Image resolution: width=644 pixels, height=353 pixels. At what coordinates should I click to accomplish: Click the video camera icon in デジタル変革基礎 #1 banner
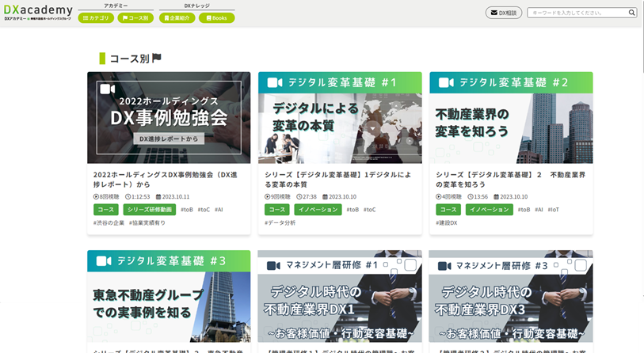coord(275,83)
